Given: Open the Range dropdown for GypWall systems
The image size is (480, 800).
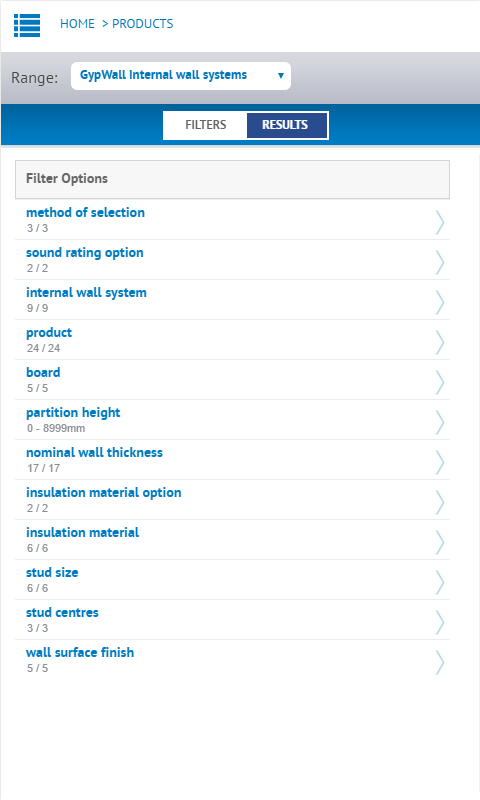Looking at the screenshot, I should (181, 76).
